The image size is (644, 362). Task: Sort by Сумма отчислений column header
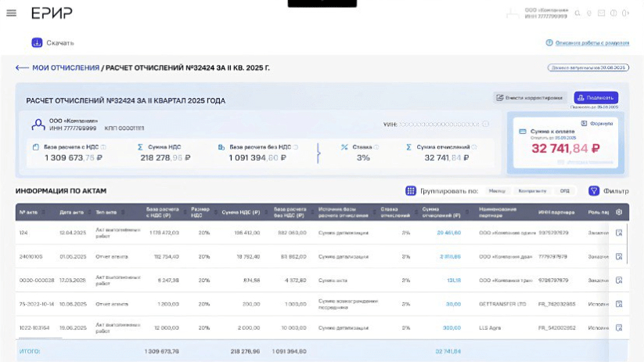pos(441,212)
